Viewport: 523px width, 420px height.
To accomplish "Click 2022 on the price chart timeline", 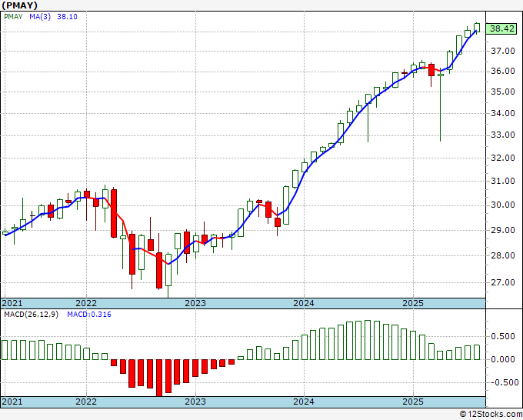I will [86, 303].
